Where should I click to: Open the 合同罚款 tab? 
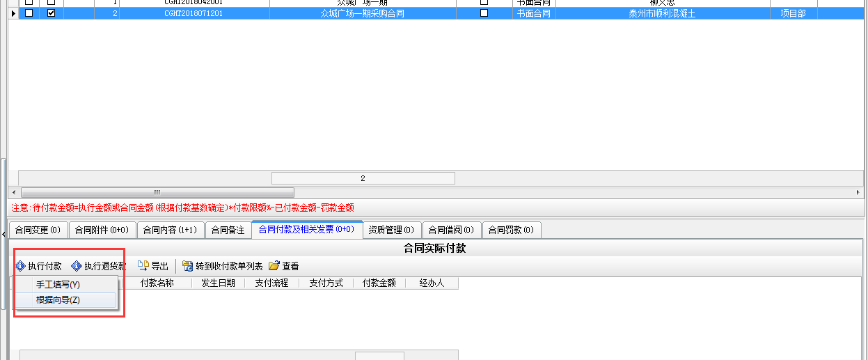point(510,230)
